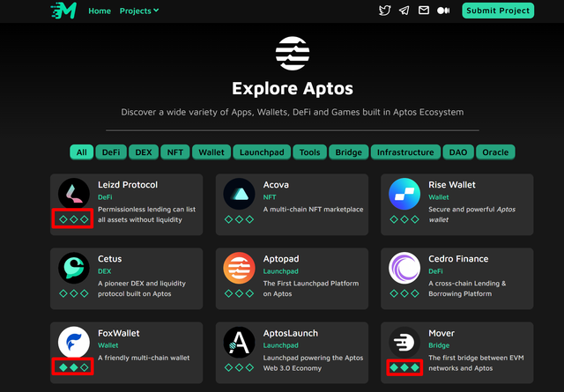Open the Cetus project title
The image size is (564, 392).
pyautogui.click(x=109, y=259)
